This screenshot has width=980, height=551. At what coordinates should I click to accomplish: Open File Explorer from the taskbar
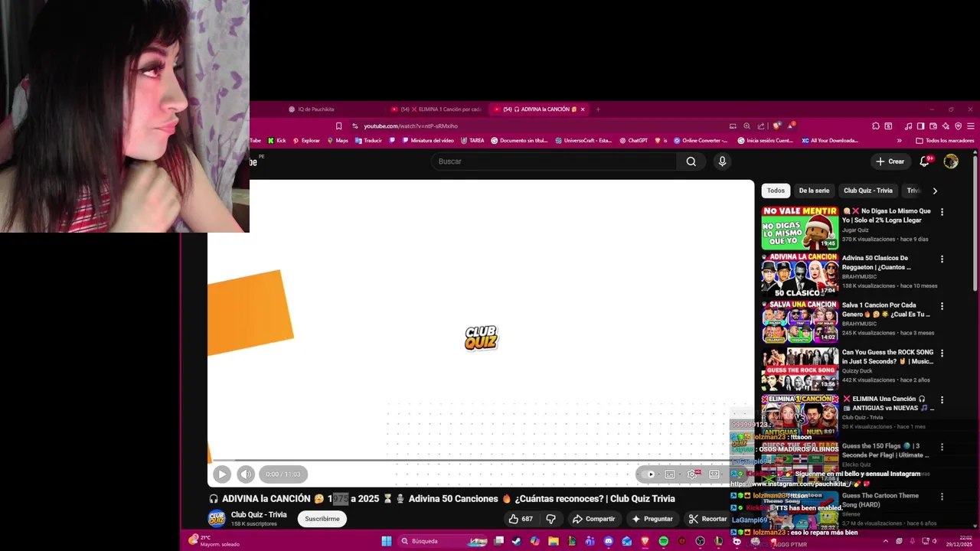click(x=554, y=541)
